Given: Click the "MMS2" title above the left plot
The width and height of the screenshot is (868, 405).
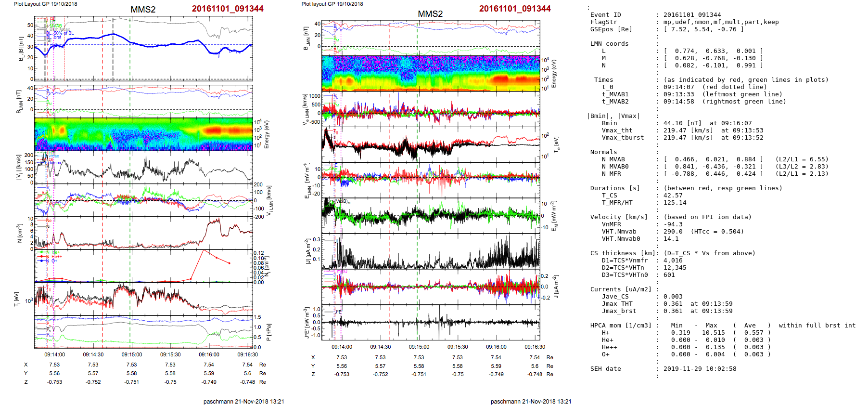Looking at the screenshot, I should tap(143, 10).
